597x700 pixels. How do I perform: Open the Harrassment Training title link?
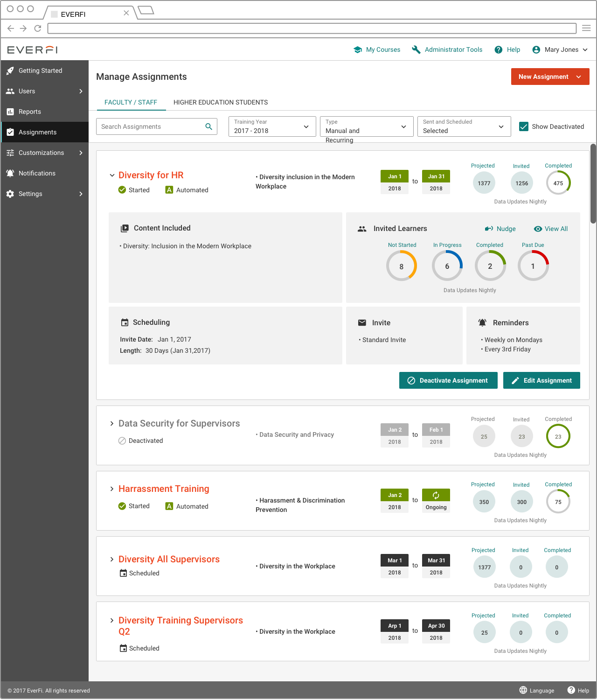tap(164, 489)
